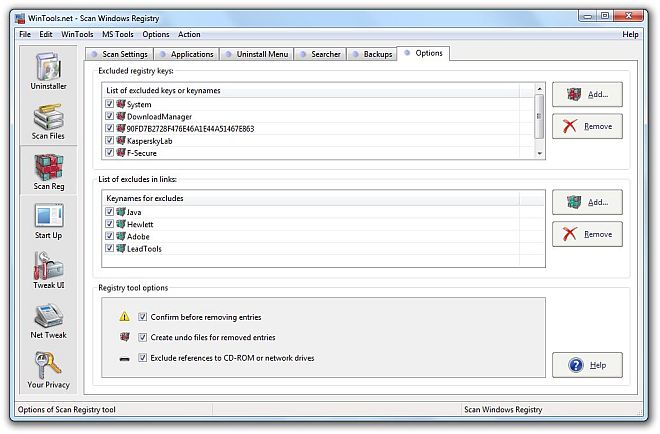Click the registry icon beside KasperskyLab

click(121, 141)
